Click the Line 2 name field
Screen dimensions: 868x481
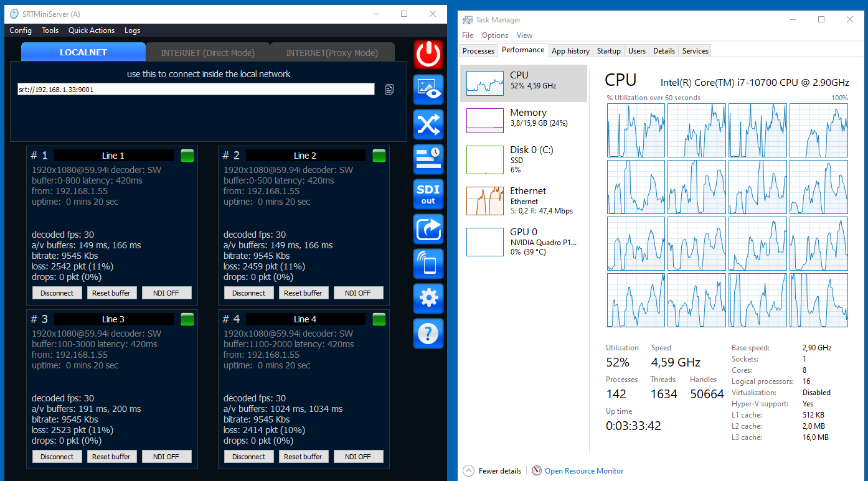pos(305,156)
